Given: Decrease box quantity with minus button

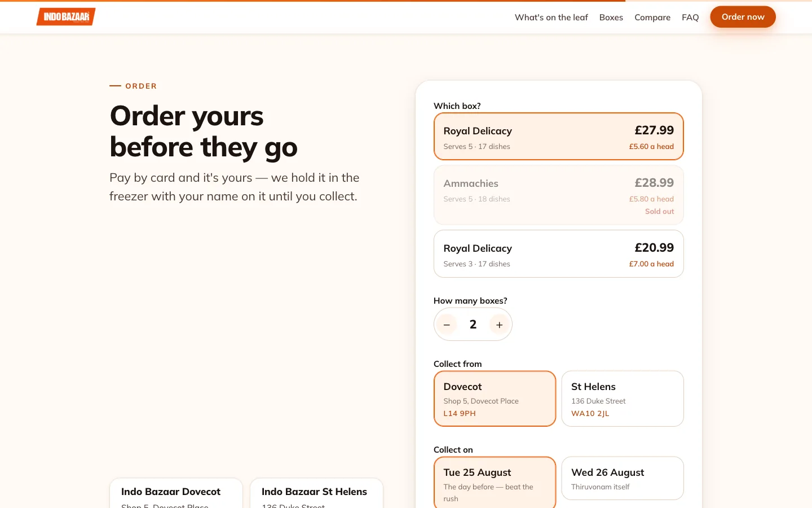Looking at the screenshot, I should [447, 325].
